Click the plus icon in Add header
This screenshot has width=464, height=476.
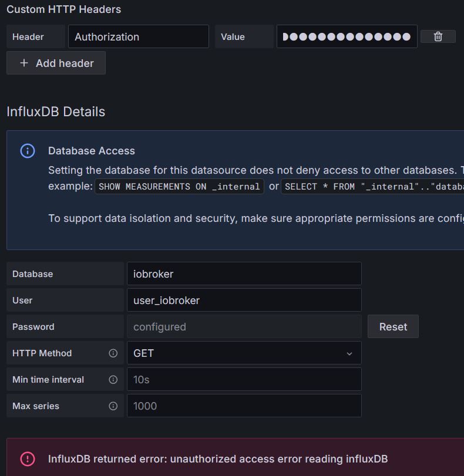point(24,63)
